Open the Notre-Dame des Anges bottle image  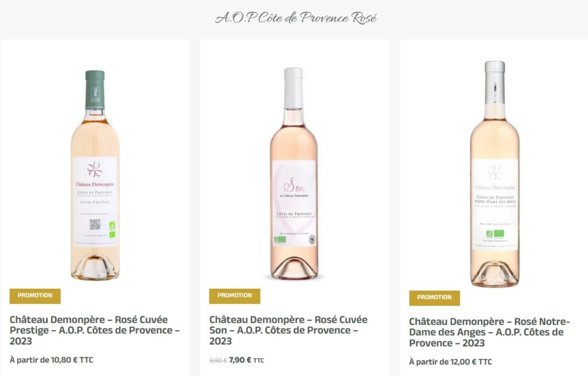[494, 174]
